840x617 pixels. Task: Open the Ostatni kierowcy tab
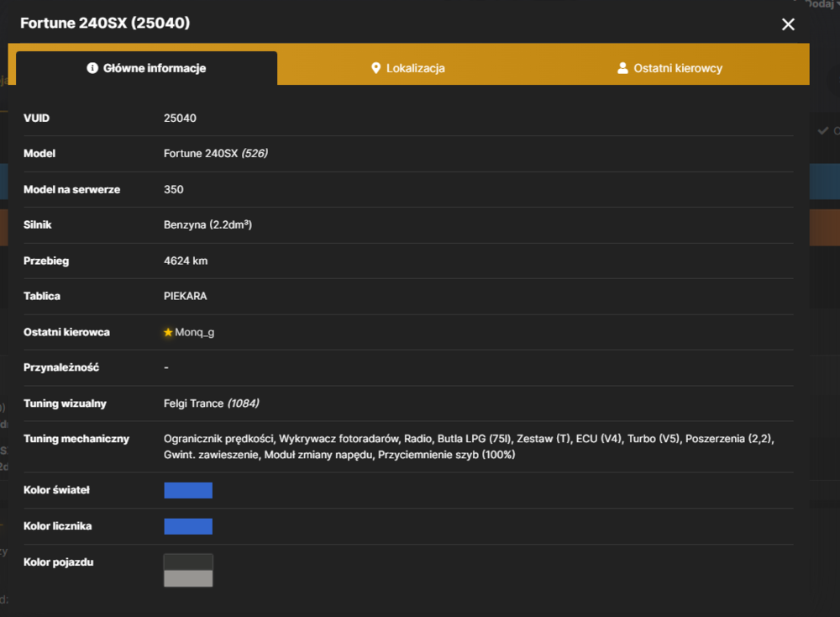coord(669,68)
